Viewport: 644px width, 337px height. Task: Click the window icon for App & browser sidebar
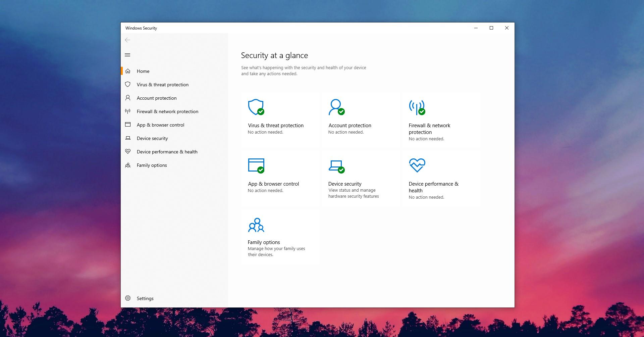pos(128,125)
